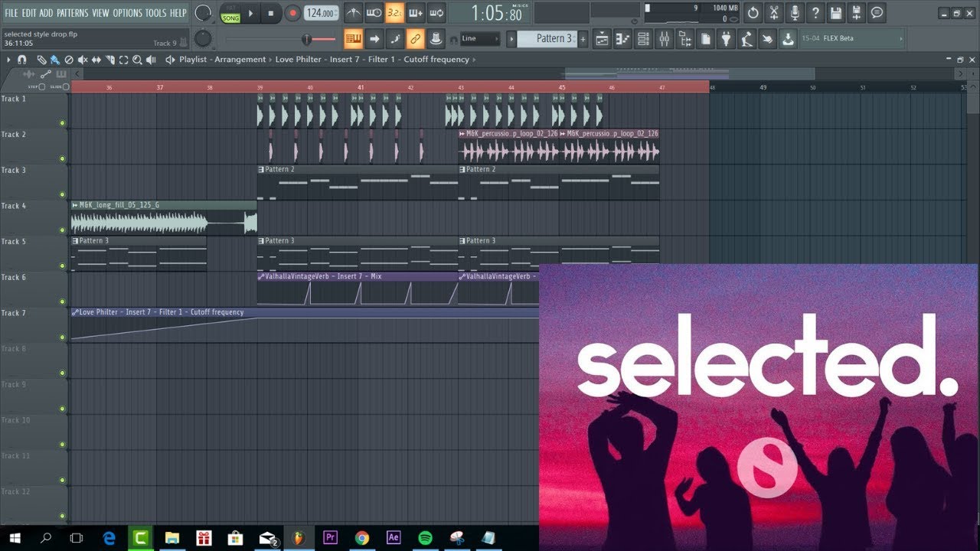980x551 pixels.
Task: Open Love Philter automation clip menu
Action: [75, 312]
